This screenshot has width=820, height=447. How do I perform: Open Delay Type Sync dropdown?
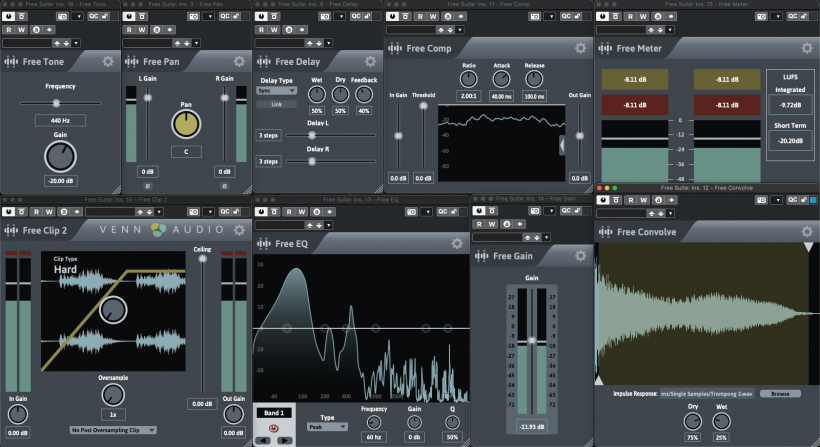pyautogui.click(x=277, y=90)
